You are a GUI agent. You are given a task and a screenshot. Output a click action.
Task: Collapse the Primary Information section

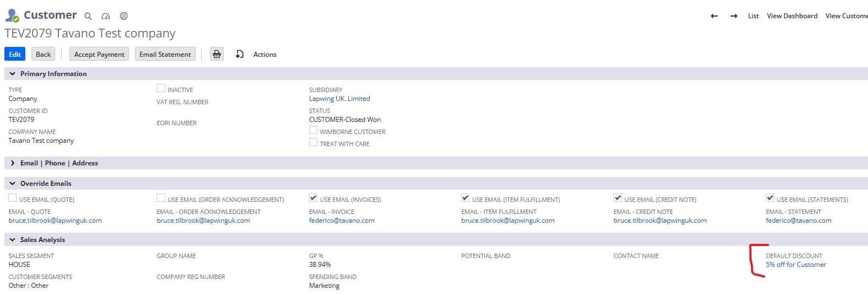12,74
